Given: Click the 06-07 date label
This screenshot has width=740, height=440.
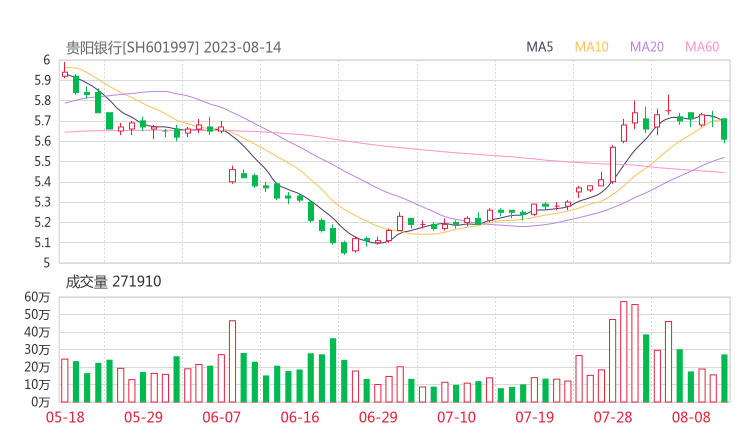Looking at the screenshot, I should [221, 417].
